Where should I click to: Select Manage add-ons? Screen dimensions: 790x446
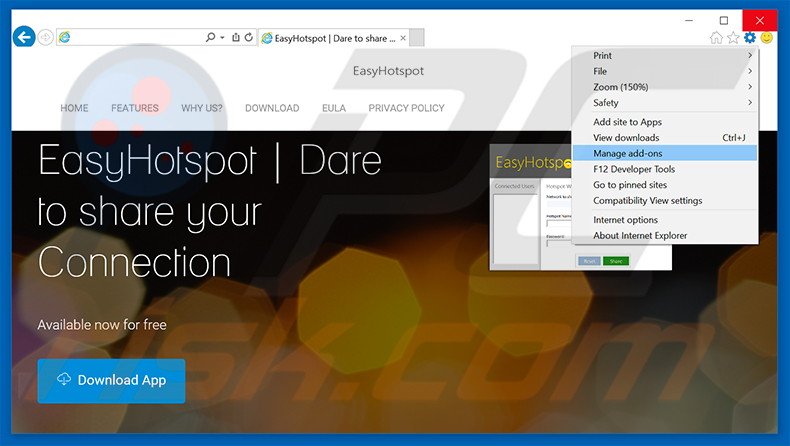[665, 153]
